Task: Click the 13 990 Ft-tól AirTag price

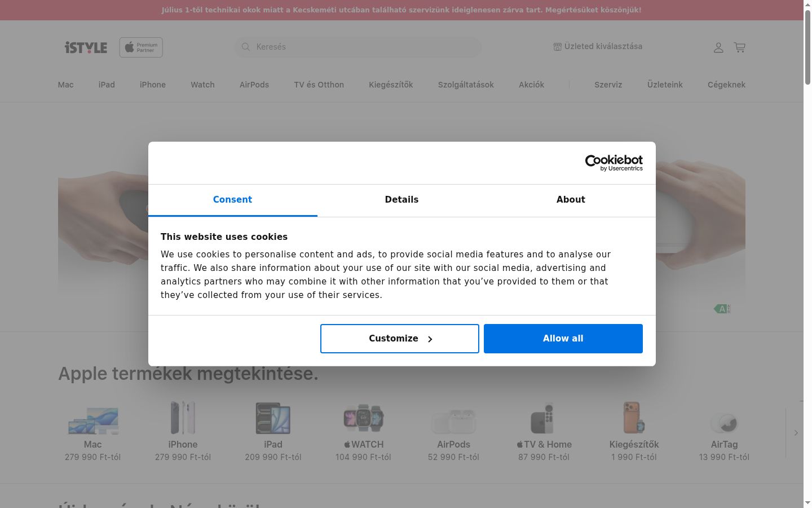Action: (724, 457)
